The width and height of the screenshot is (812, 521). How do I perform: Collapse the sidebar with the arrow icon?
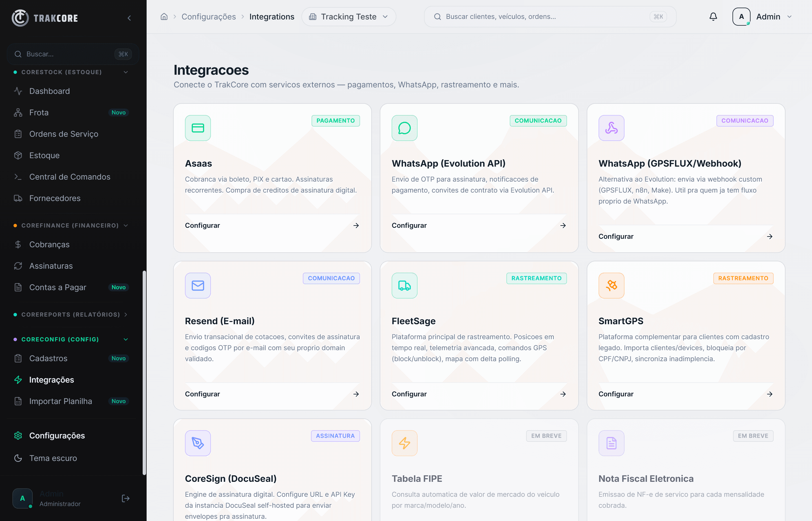point(129,18)
